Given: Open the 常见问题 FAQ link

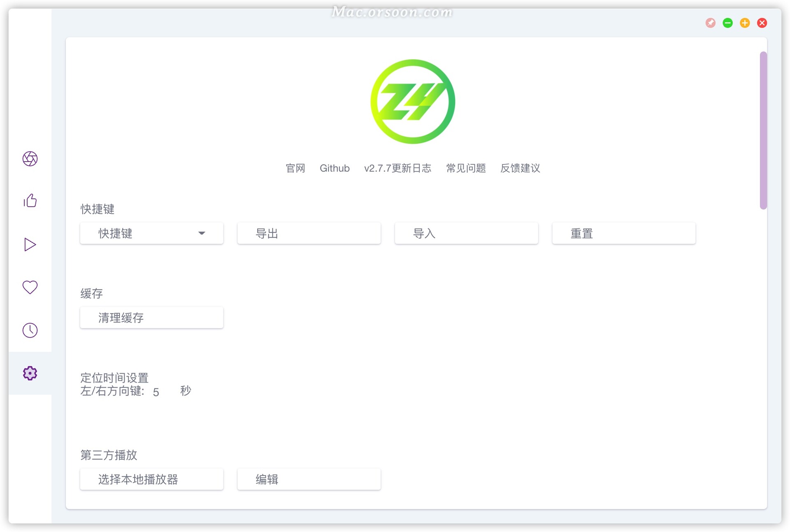Looking at the screenshot, I should [x=466, y=168].
